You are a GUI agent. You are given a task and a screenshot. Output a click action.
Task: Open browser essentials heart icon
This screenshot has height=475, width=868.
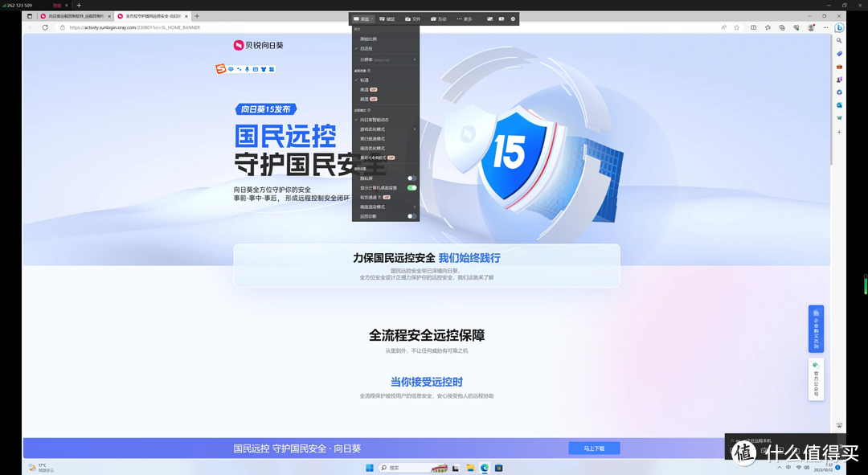click(x=796, y=27)
